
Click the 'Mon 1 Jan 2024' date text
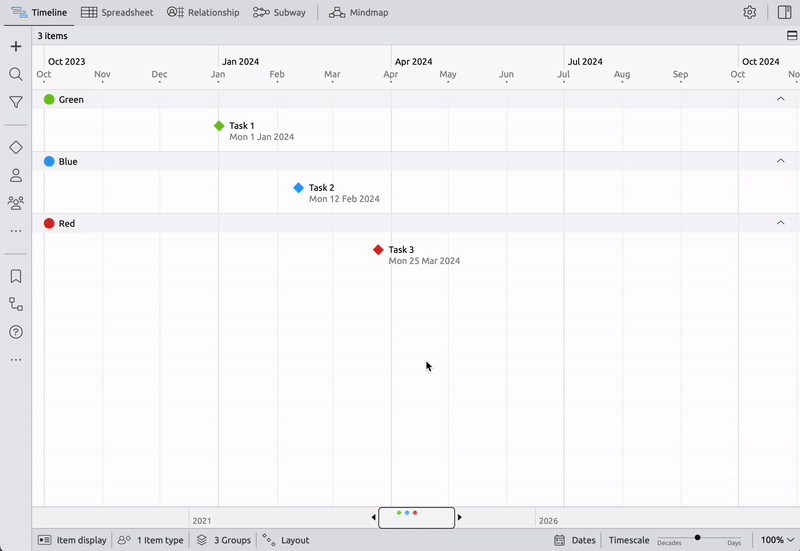point(261,137)
